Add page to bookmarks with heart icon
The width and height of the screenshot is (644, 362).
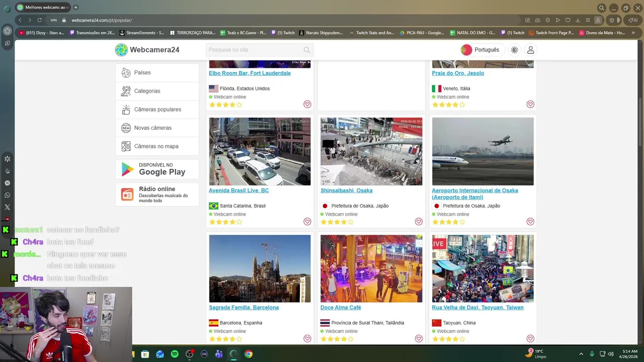[x=568, y=20]
